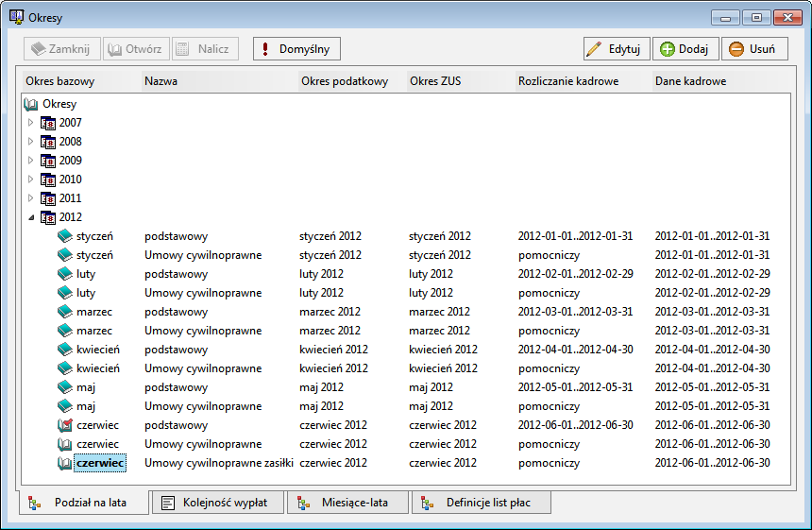Select the Okresy root tree label

pyautogui.click(x=59, y=104)
